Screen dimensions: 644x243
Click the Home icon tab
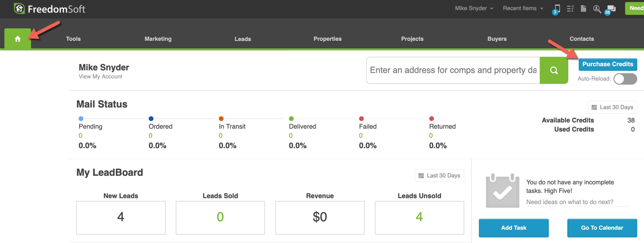coord(18,39)
